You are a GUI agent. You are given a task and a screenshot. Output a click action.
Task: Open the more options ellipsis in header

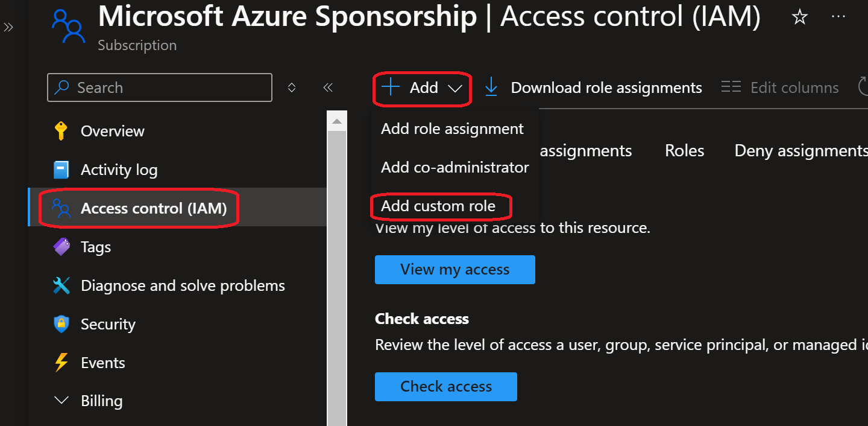(x=838, y=17)
